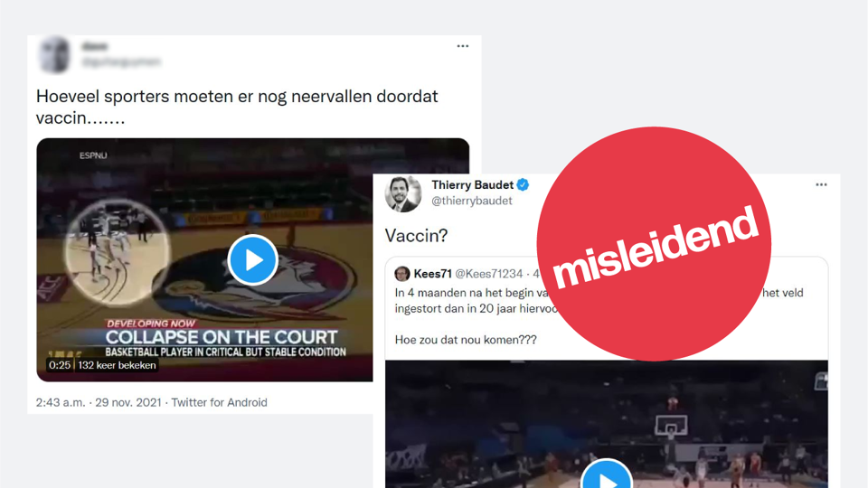Screen dimensions: 868x488
Task: Play the video in the quoted Kees71 tweet
Action: (607, 476)
